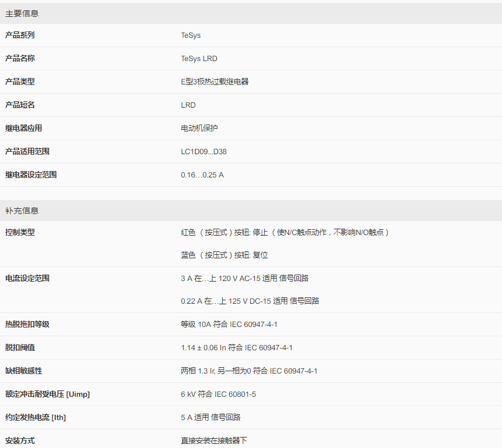Click the 电流设定范围 label

(27, 278)
